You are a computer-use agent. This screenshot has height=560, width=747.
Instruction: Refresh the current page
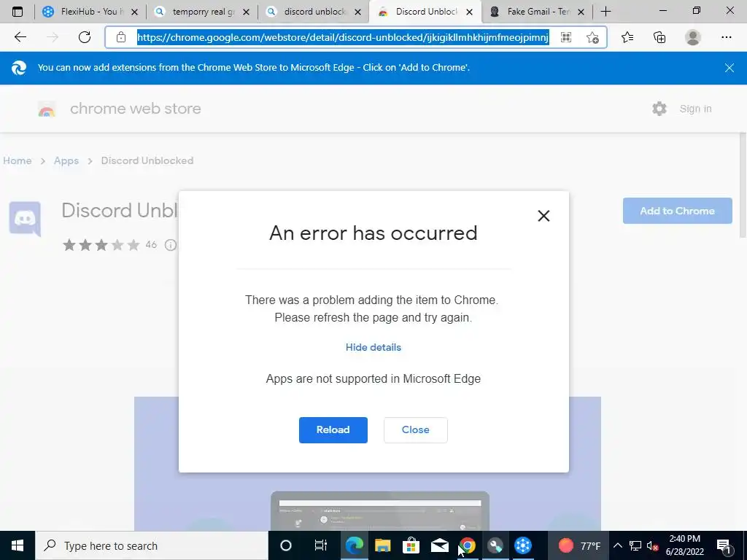[85, 37]
